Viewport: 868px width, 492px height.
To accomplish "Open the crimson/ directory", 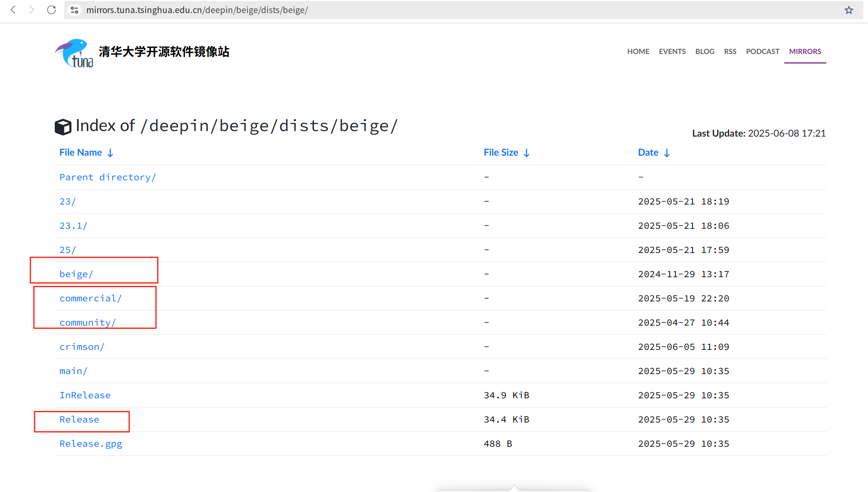I will (82, 347).
